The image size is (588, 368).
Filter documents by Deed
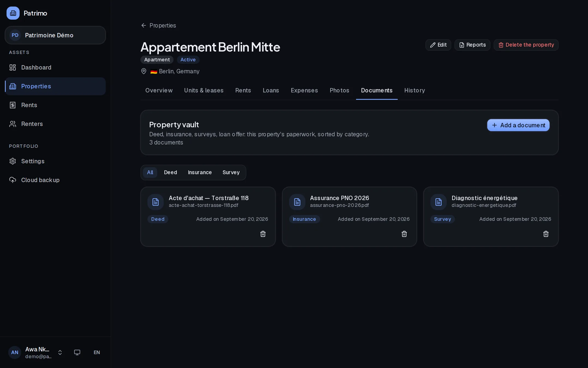tap(170, 172)
